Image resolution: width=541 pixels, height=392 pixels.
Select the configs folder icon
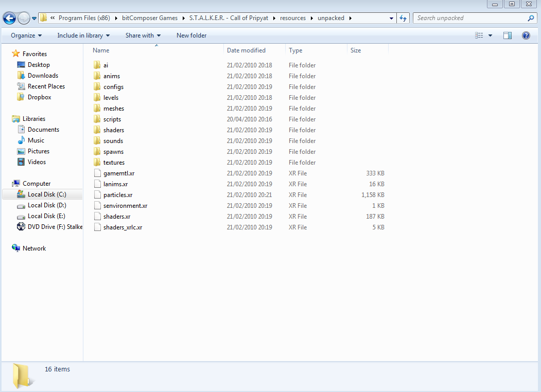point(97,86)
